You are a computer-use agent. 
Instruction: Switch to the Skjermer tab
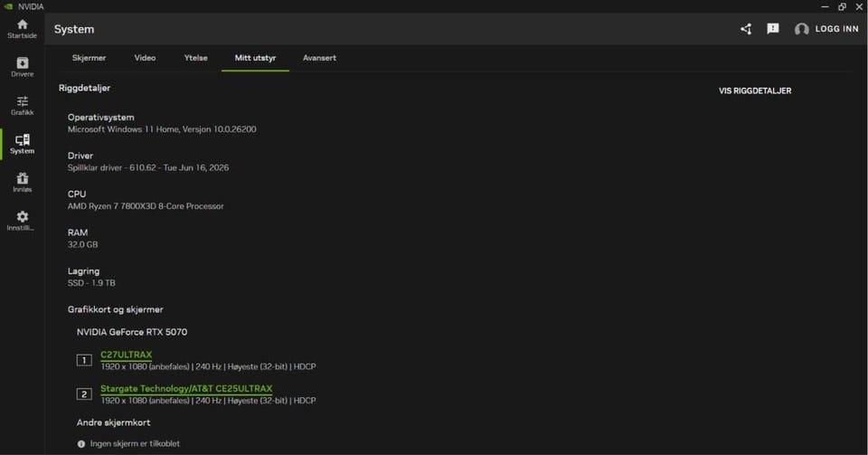tap(89, 58)
